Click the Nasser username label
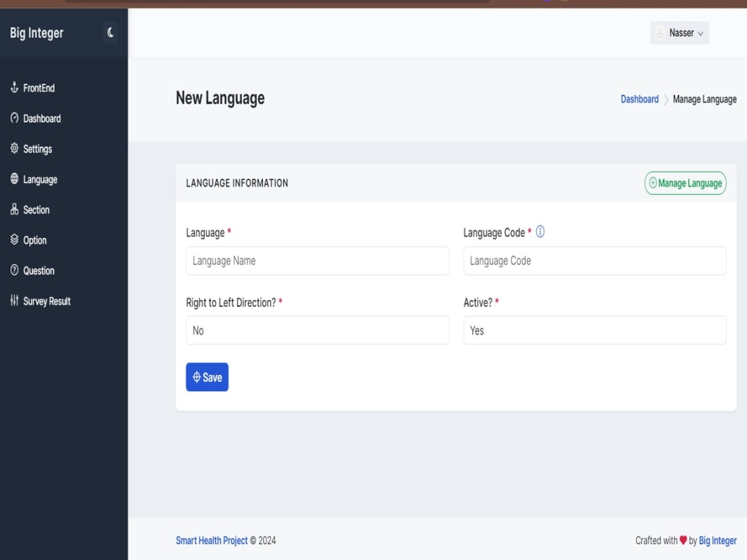Screen dimensions: 747x560 pyautogui.click(x=681, y=33)
